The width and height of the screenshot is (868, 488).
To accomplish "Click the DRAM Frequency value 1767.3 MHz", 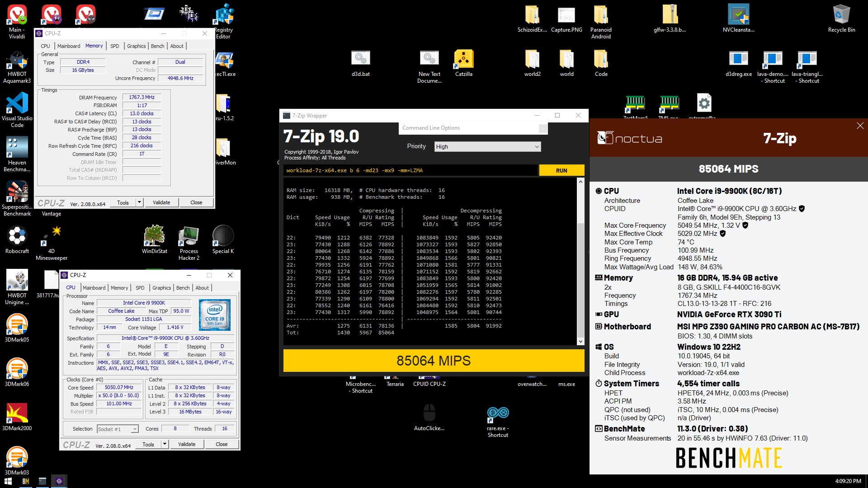I will pyautogui.click(x=142, y=97).
